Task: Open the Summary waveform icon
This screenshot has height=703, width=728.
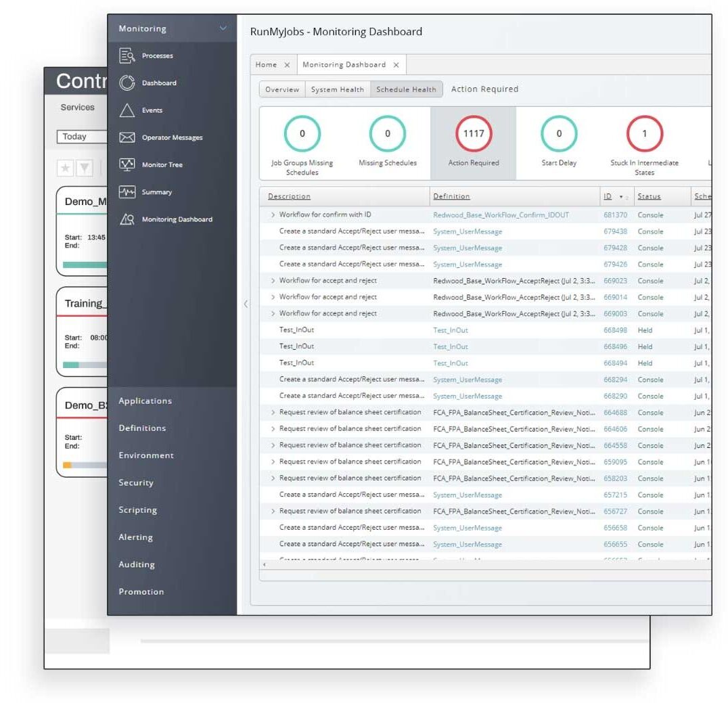Action: [127, 192]
